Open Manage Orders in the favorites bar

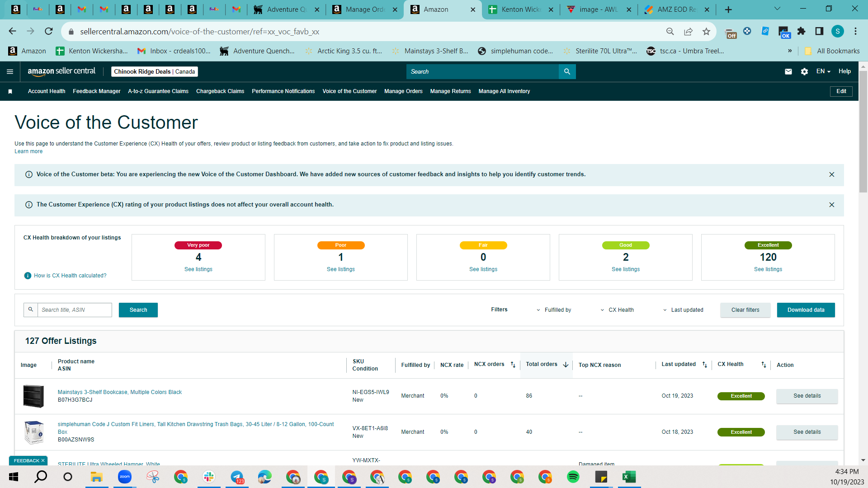tap(403, 91)
